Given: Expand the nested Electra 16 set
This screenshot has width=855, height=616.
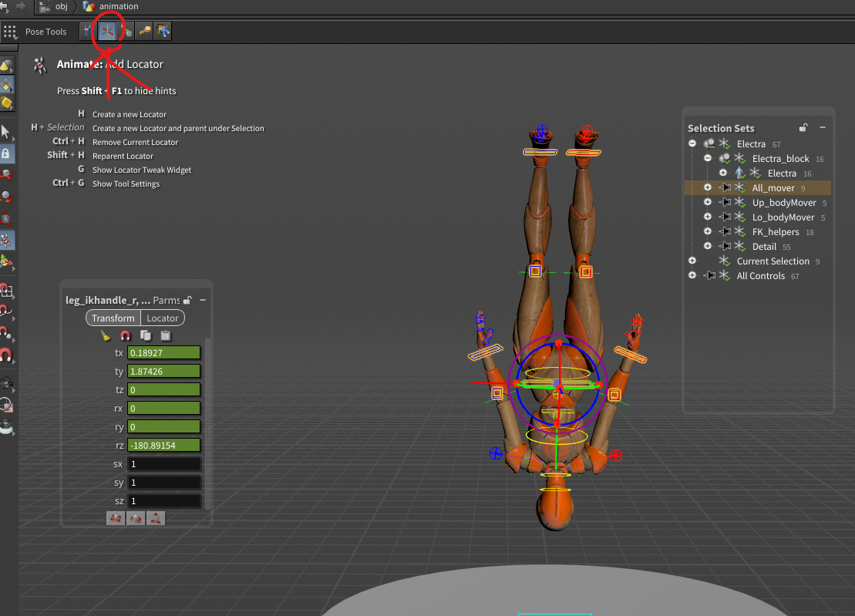Looking at the screenshot, I should pos(723,173).
